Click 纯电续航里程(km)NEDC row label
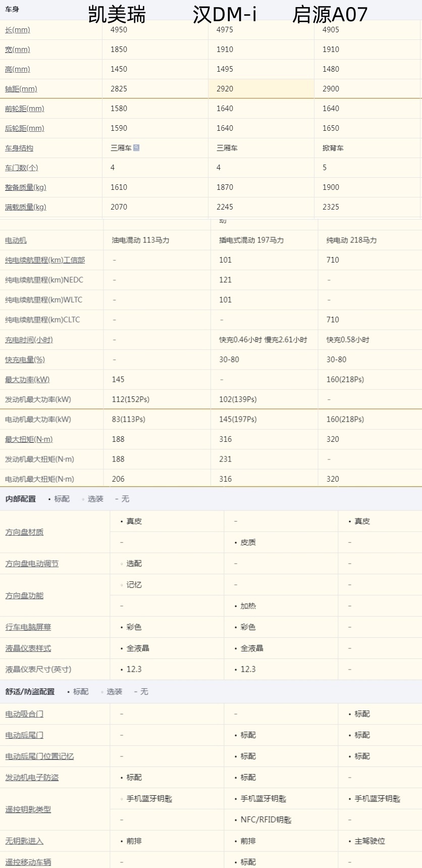This screenshot has width=422, height=868. [x=44, y=280]
